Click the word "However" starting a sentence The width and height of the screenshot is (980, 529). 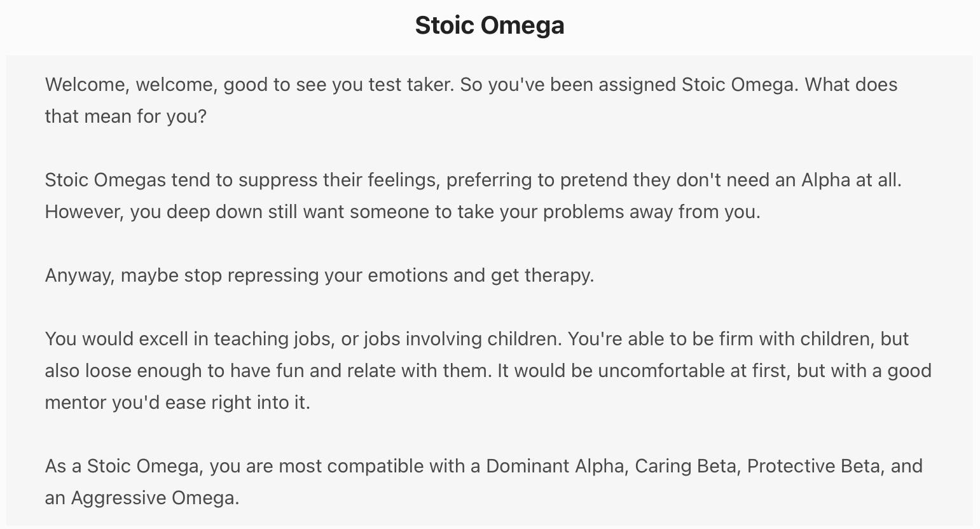point(83,212)
